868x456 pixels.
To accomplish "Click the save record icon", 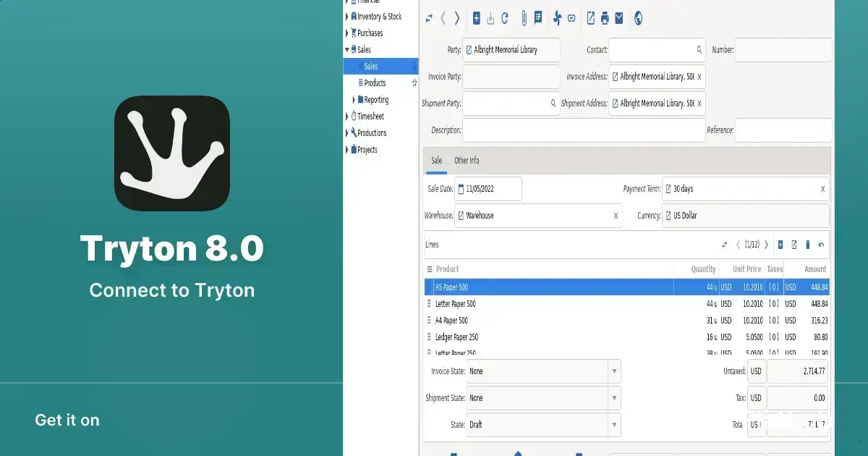I will [x=490, y=19].
